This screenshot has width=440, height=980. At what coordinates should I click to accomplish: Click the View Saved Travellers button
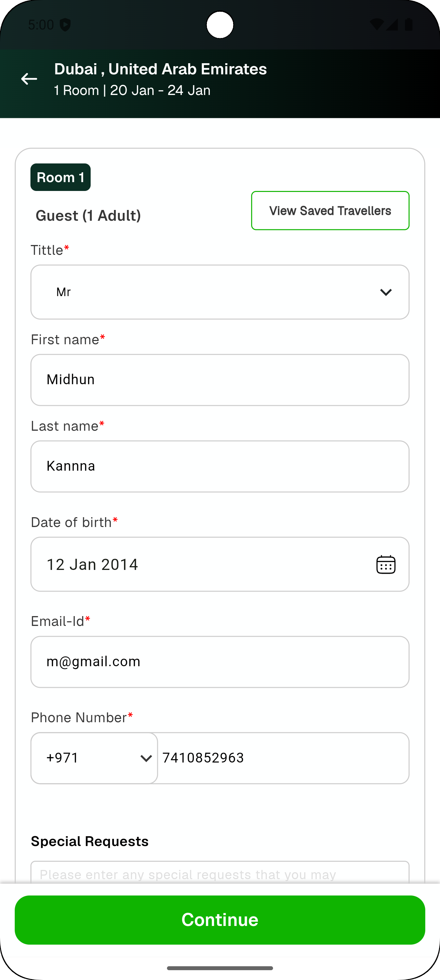coord(330,211)
